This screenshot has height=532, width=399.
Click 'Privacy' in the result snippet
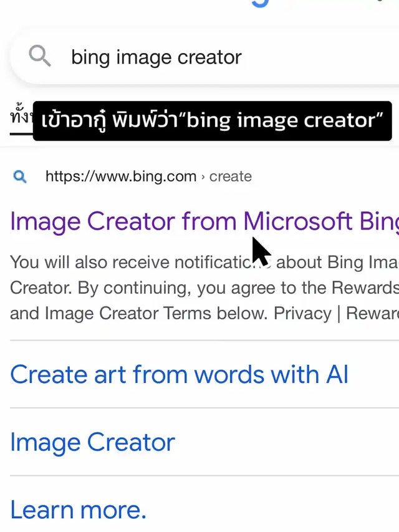[x=302, y=314]
